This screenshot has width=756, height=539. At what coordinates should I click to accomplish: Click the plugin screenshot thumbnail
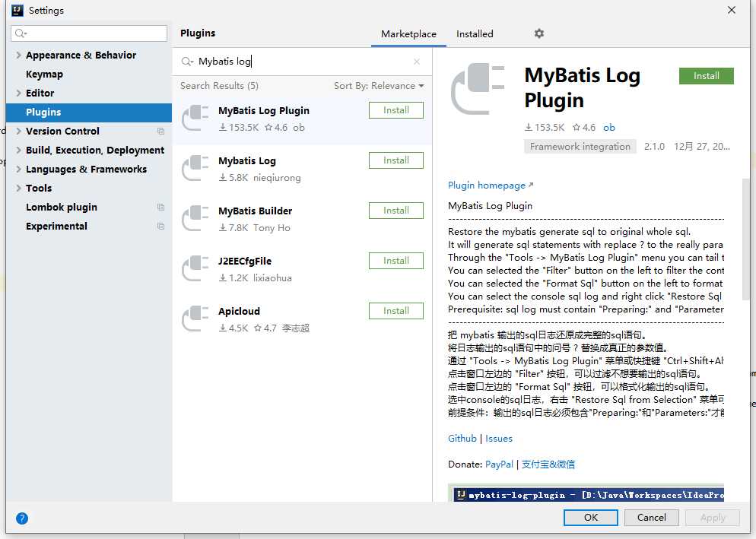tap(586, 493)
